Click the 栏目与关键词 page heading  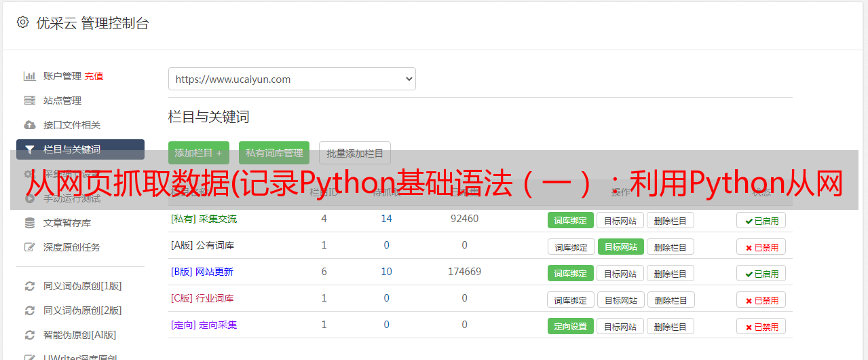pos(209,117)
